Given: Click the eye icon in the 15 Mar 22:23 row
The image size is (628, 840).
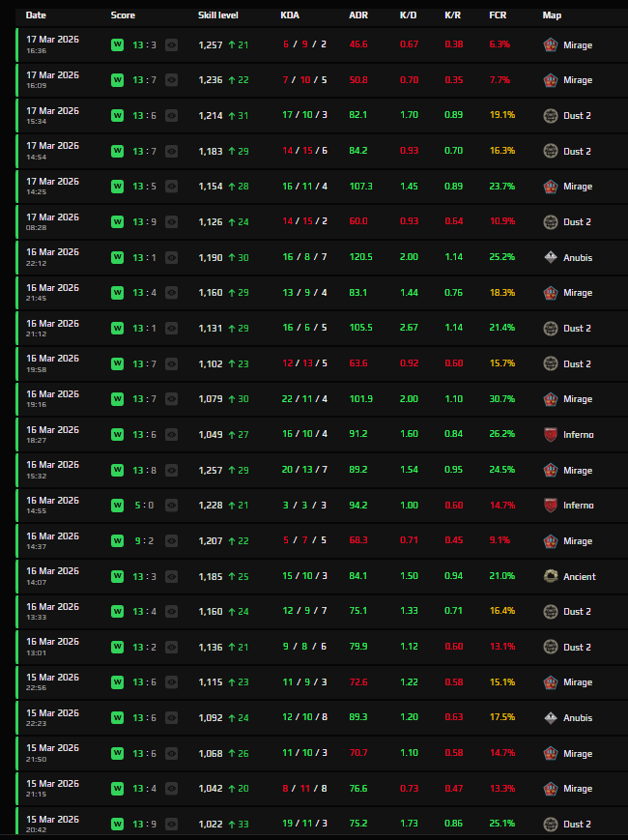Looking at the screenshot, I should 171,718.
